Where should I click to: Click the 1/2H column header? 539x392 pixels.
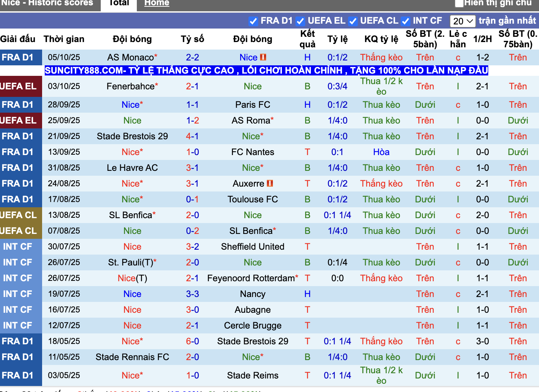483,39
